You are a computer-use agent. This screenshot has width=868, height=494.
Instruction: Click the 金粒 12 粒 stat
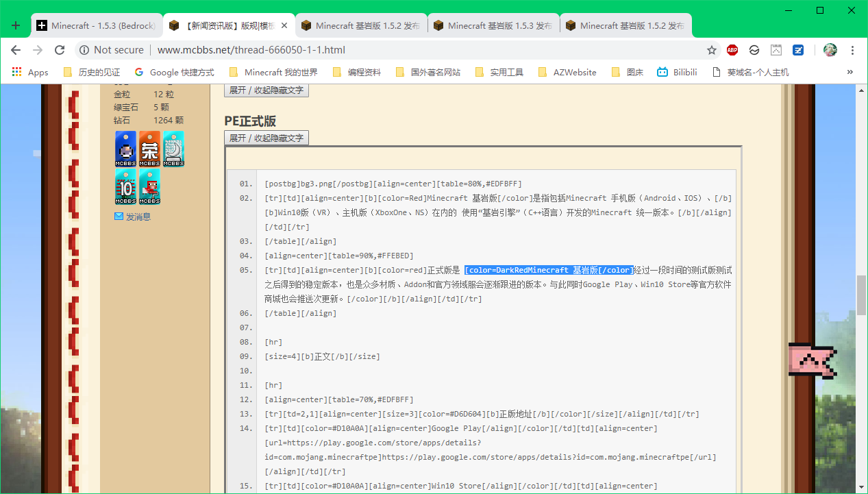(144, 94)
